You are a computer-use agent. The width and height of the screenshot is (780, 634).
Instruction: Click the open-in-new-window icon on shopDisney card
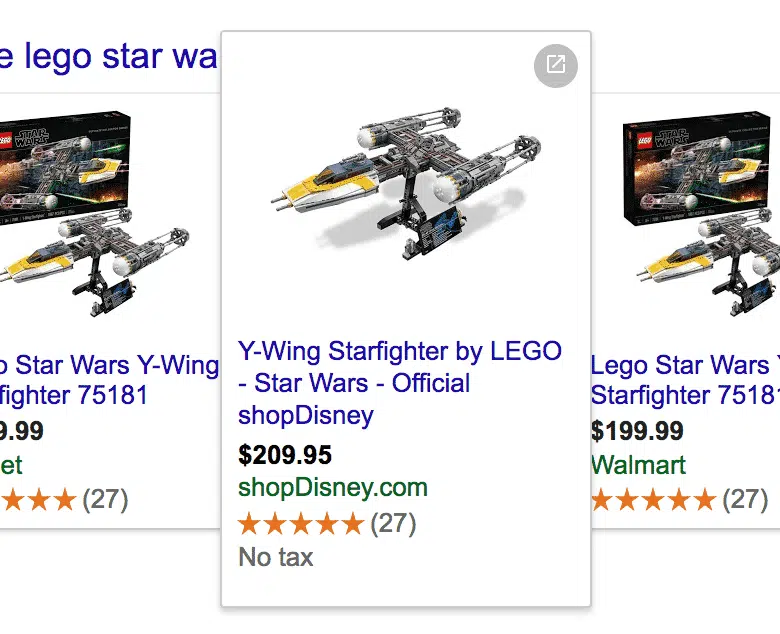[x=555, y=66]
